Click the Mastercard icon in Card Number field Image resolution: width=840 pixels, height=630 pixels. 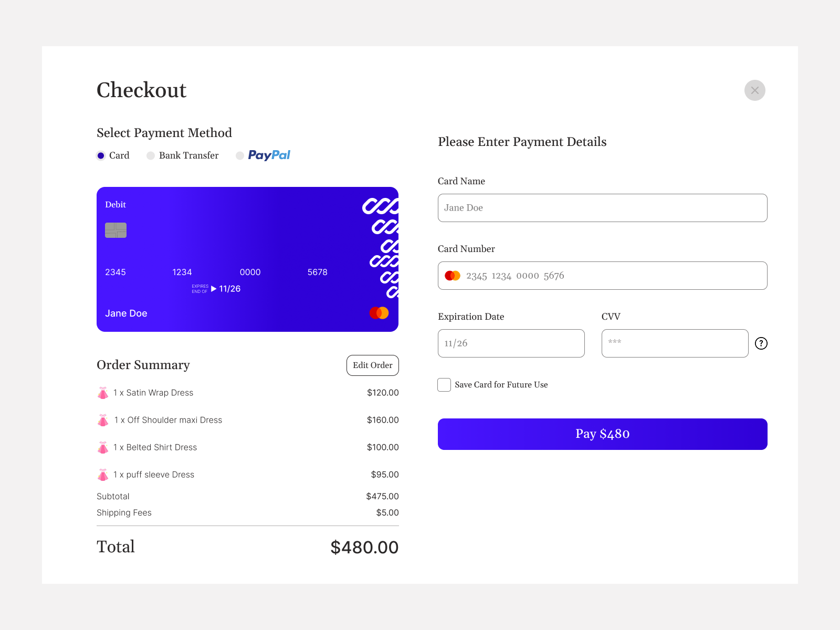click(453, 276)
